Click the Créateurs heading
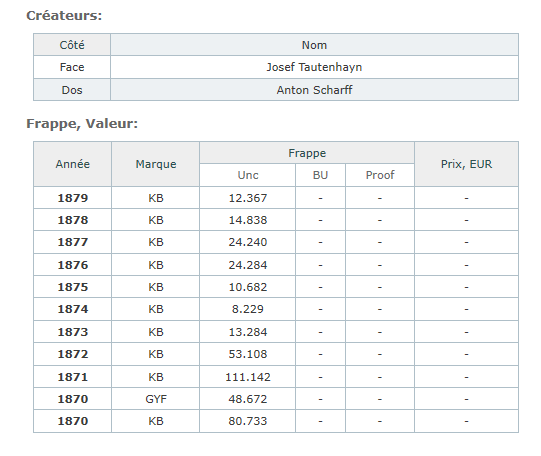541x456 pixels. 64,16
